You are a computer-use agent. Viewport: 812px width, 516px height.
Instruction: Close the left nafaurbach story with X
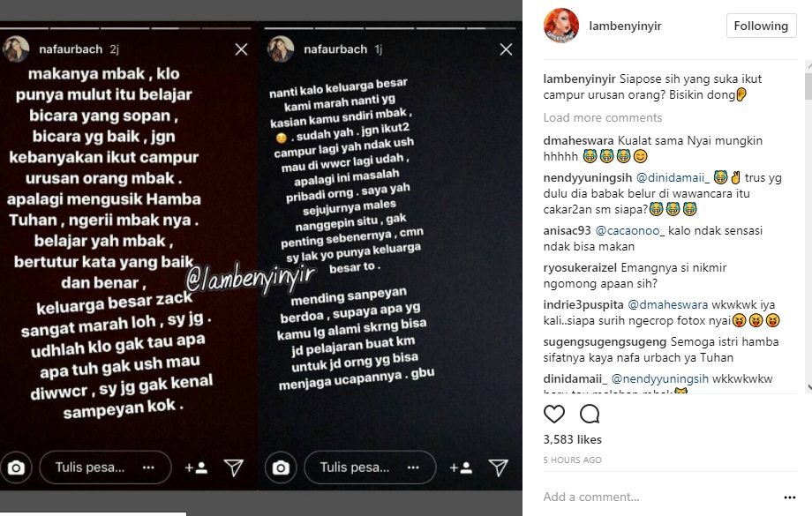[x=241, y=49]
